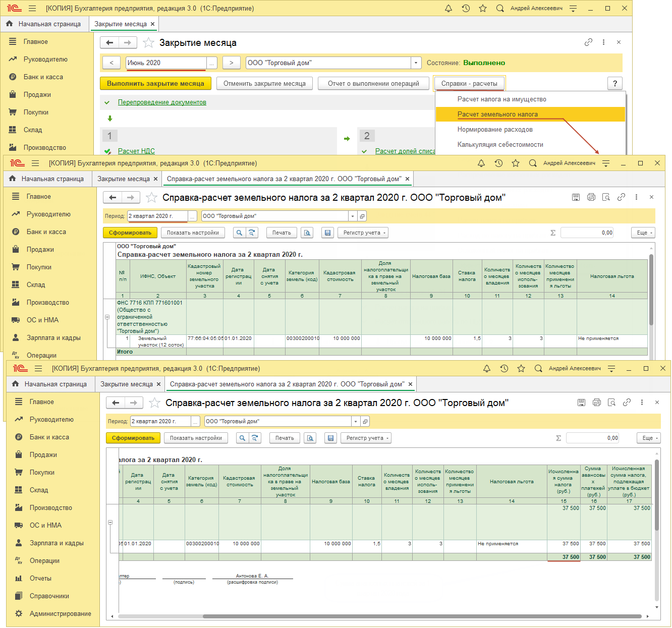Open the main menu hamburger in the top window title bar
Image resolution: width=672 pixels, height=628 pixels.
[32, 9]
